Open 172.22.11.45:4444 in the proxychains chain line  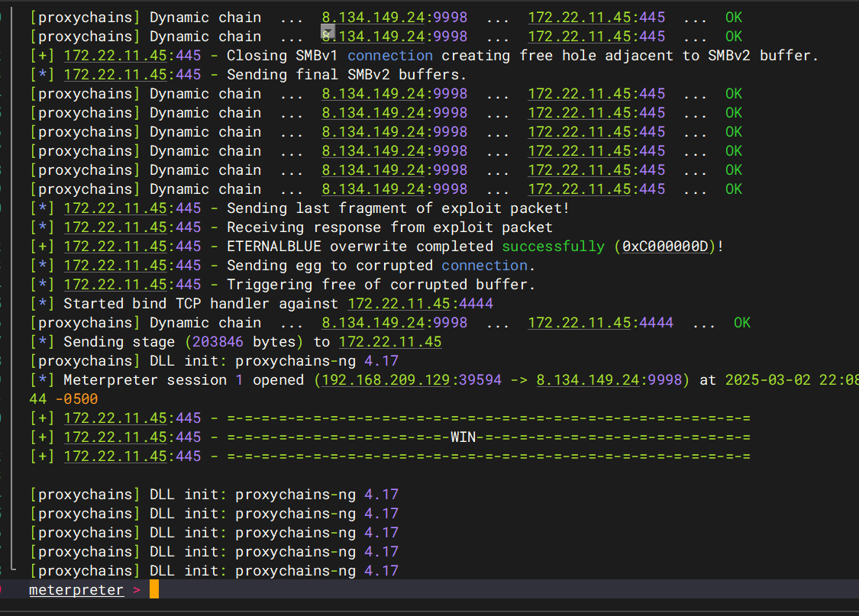pos(600,323)
